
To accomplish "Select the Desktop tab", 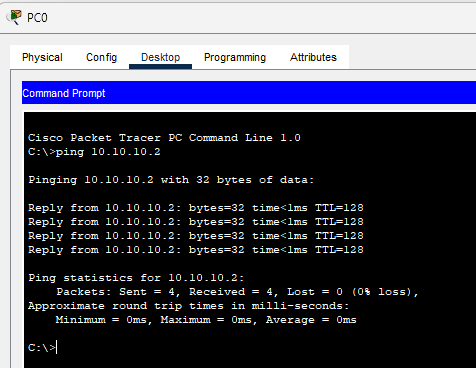I will (x=160, y=57).
